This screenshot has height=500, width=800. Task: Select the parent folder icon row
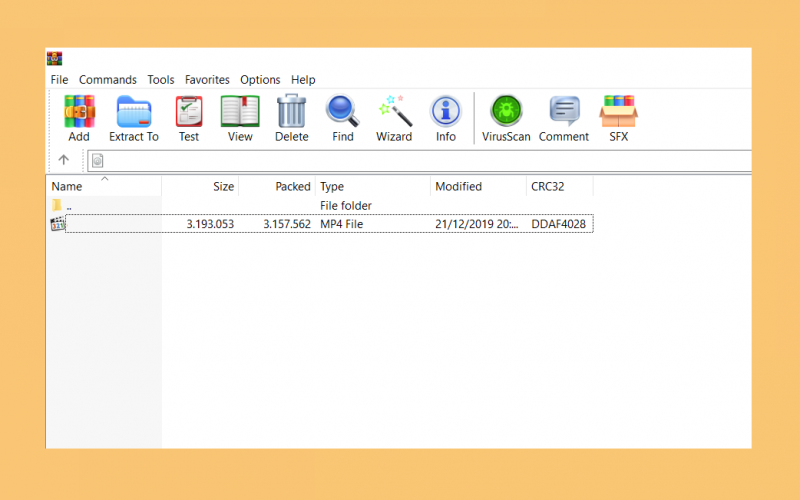coord(57,206)
